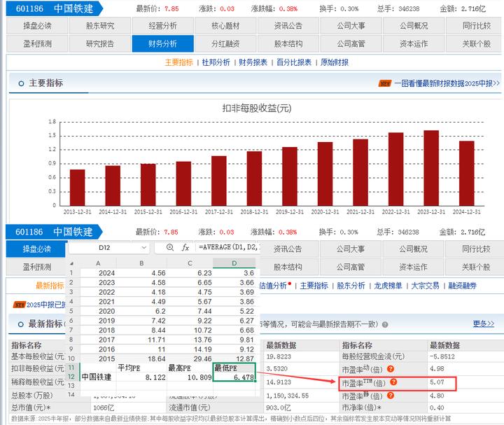Select spreadsheet column header A
The height and width of the screenshot is (425, 504).
pos(98,263)
